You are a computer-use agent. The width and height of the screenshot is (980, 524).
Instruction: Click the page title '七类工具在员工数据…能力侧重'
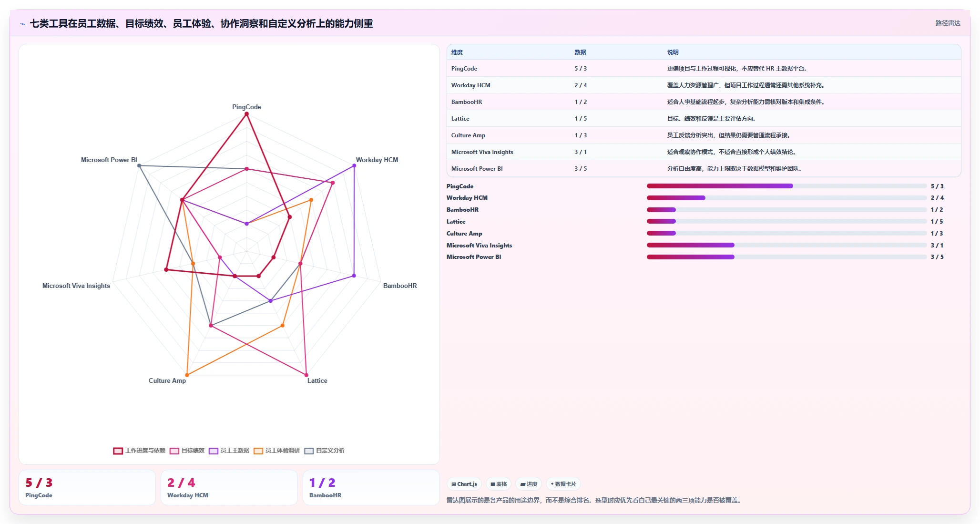tap(201, 23)
